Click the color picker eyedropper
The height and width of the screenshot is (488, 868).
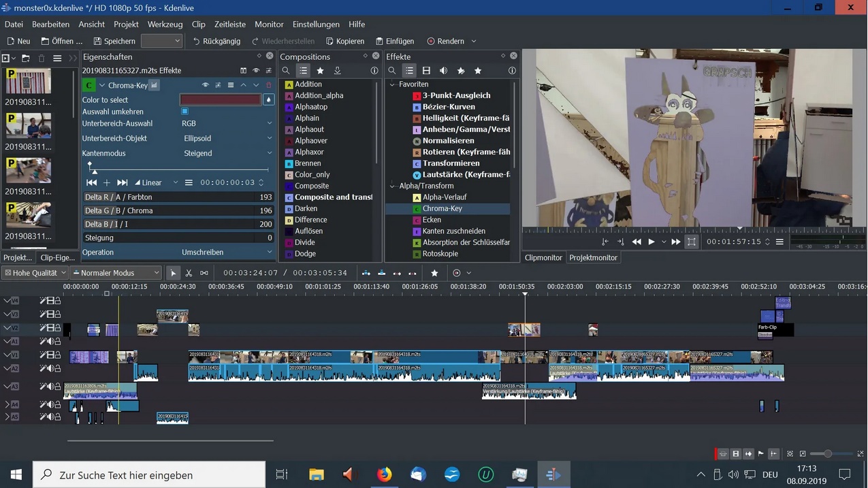click(269, 100)
